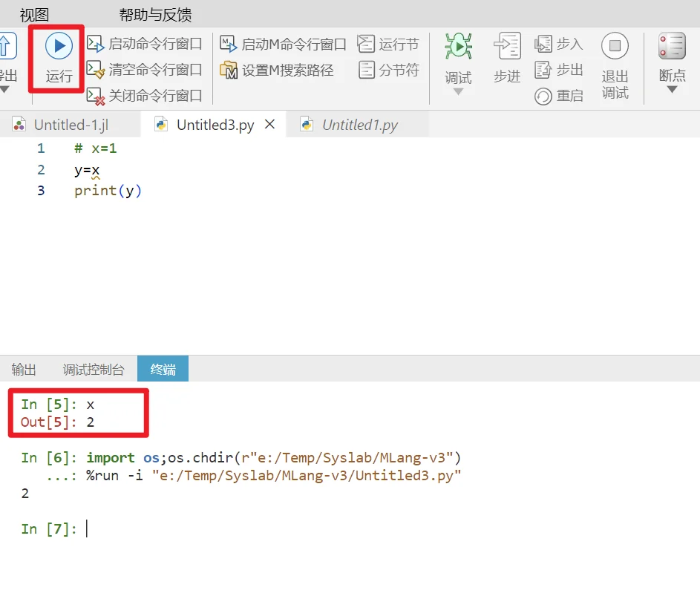
Task: Click the '%run -i' command line in terminal
Action: (x=274, y=475)
